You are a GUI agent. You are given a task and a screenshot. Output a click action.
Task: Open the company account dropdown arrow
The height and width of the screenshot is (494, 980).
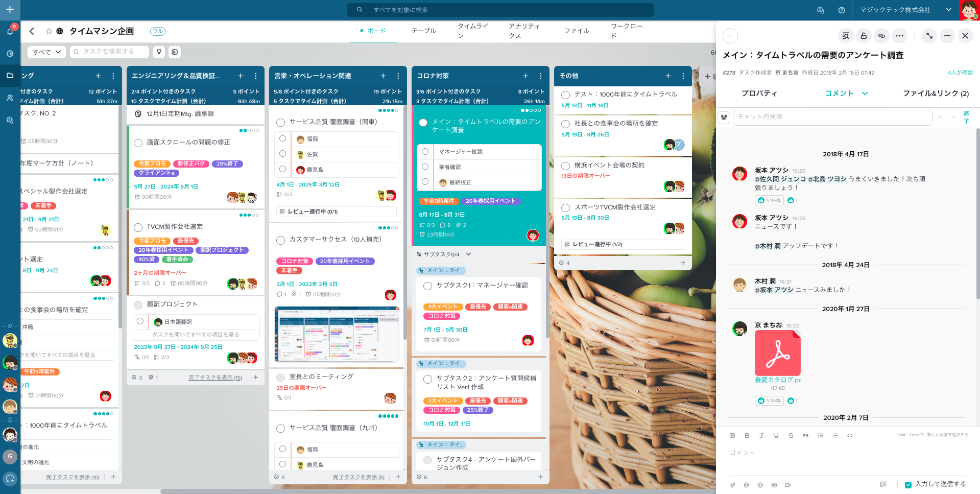click(948, 10)
